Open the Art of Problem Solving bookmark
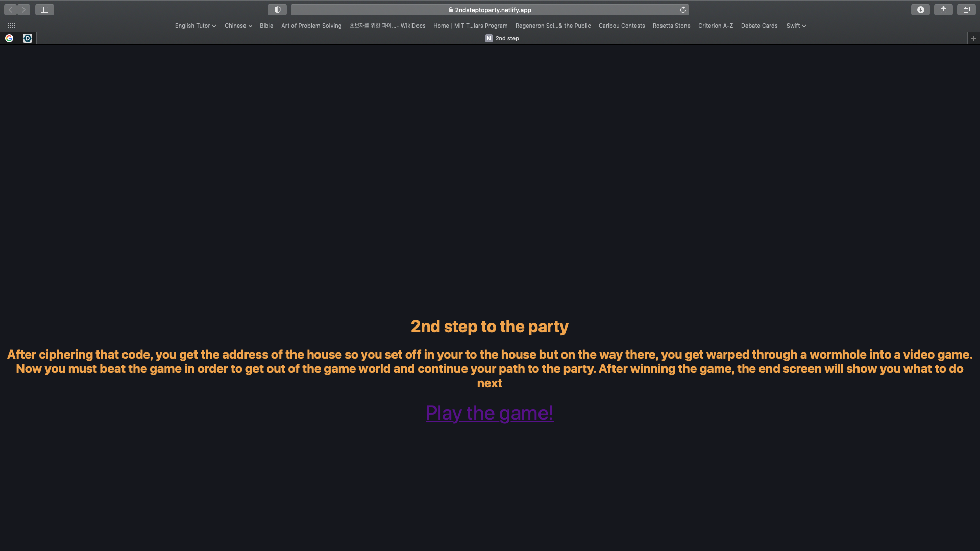Image resolution: width=980 pixels, height=551 pixels. (x=311, y=26)
